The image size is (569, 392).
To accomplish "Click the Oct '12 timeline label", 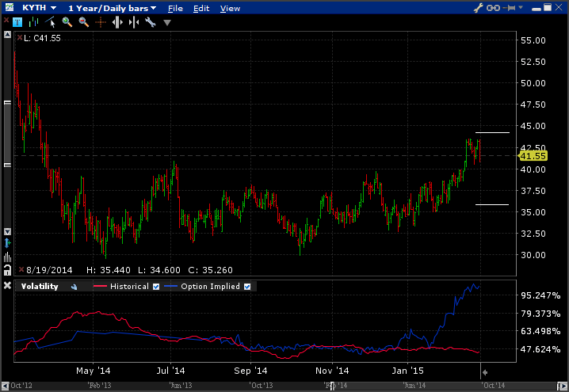I will tap(21, 386).
